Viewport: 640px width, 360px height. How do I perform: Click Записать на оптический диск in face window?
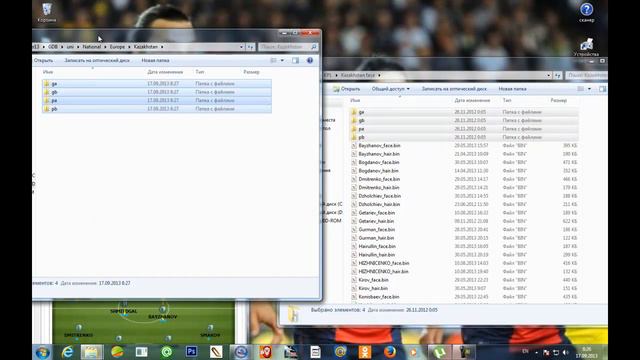coord(454,89)
